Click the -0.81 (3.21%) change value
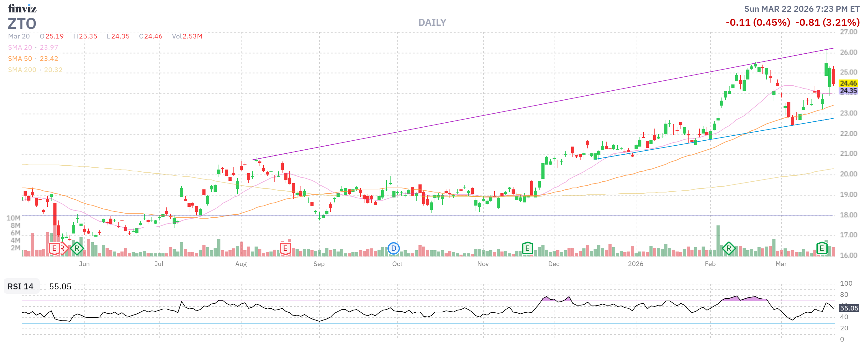The width and height of the screenshot is (868, 349). click(x=827, y=23)
